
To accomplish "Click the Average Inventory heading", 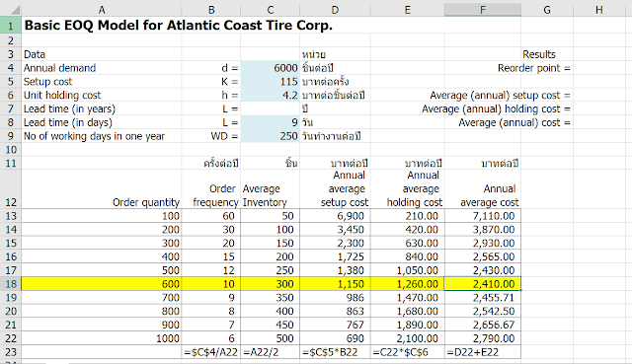I will [265, 195].
